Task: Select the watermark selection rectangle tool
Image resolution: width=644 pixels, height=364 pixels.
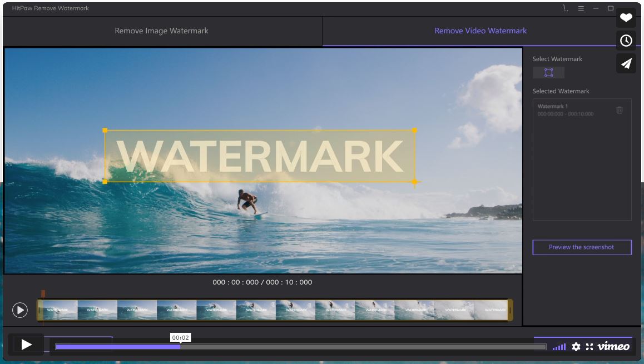Action: pos(548,73)
